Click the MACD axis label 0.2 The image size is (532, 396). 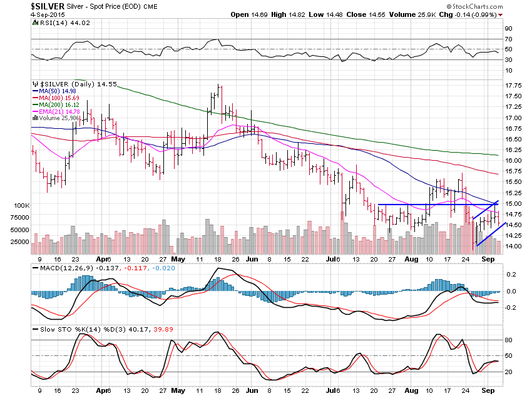511,274
